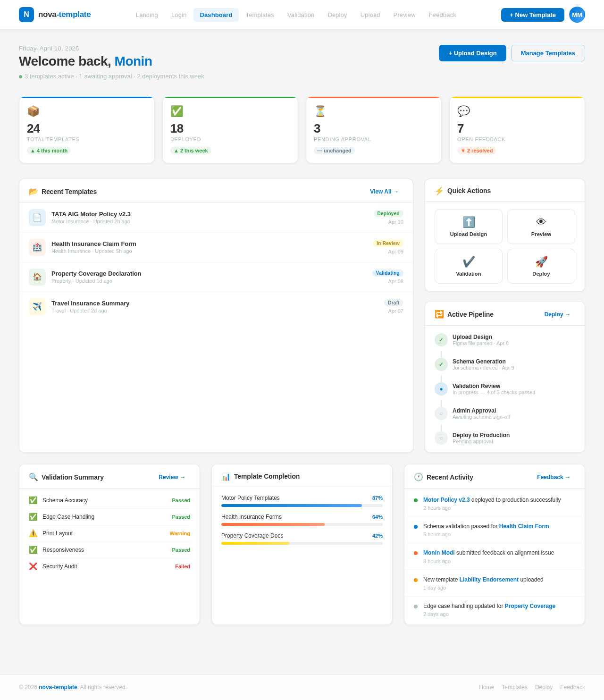Go to the Upload nav item
Image resolution: width=604 pixels, height=700 pixels.
click(x=370, y=15)
